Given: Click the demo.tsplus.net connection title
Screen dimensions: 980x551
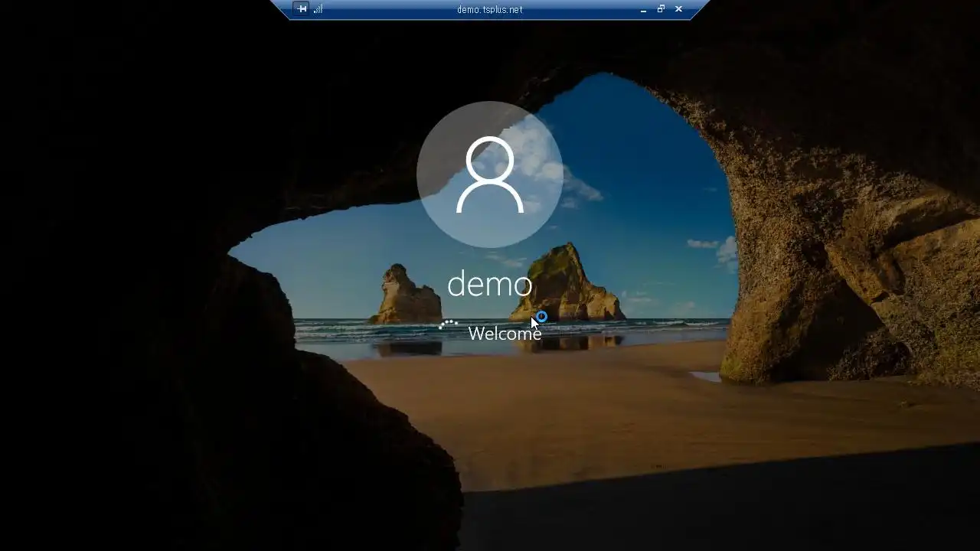Looking at the screenshot, I should [x=490, y=9].
